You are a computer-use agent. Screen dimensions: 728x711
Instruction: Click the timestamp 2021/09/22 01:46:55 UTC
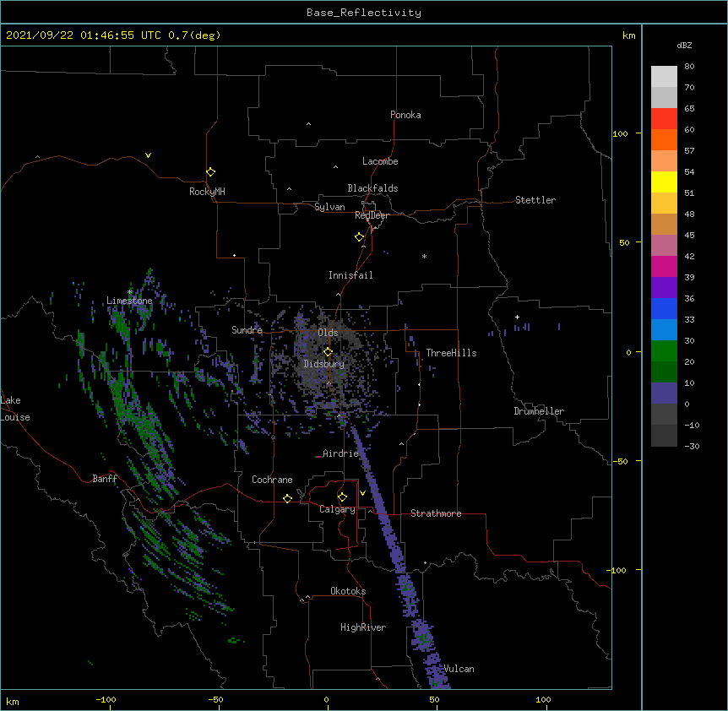84,35
